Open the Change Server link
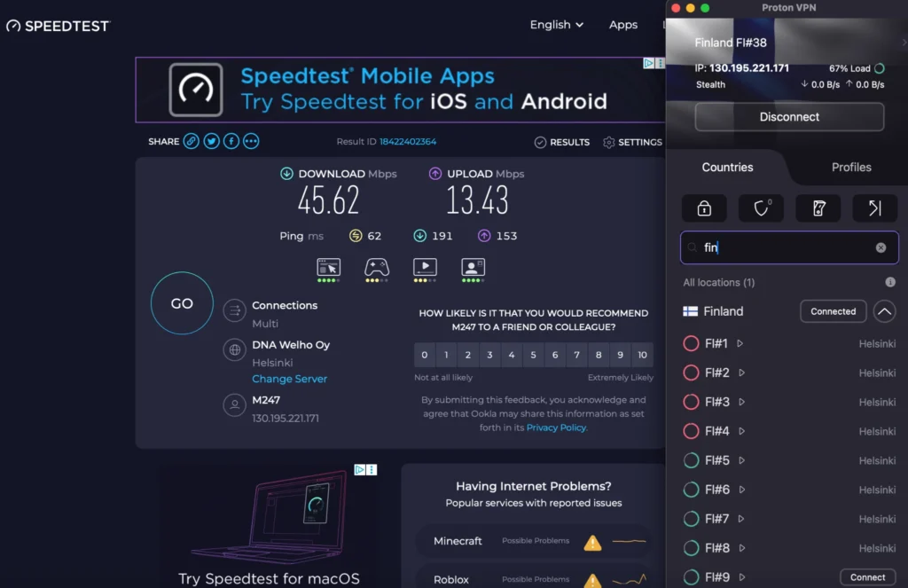Screen dimensions: 908x588 click(x=289, y=378)
